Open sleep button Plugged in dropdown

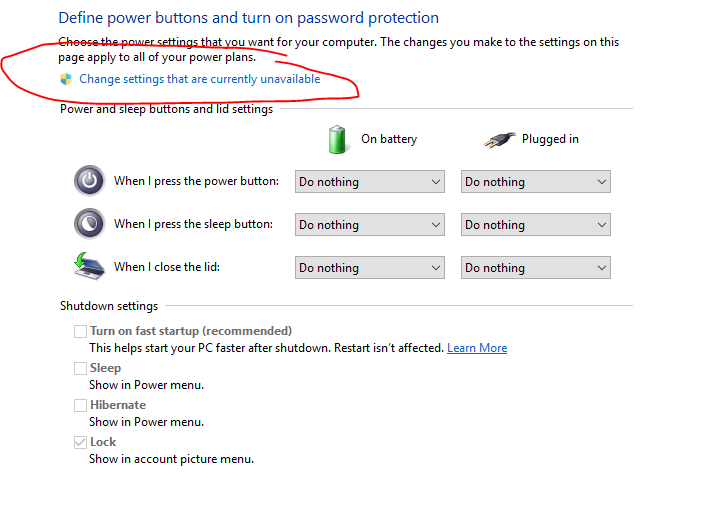coord(536,225)
